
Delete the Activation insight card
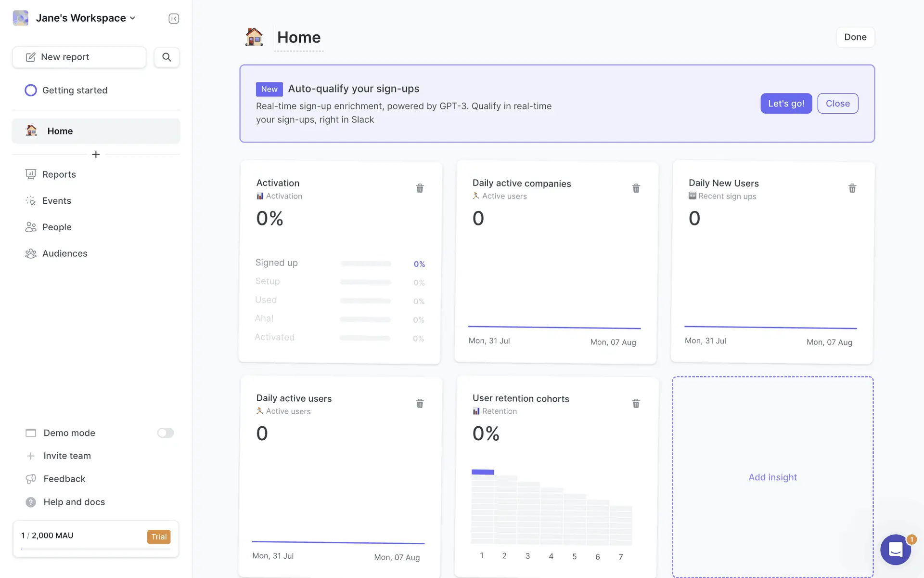(x=420, y=188)
